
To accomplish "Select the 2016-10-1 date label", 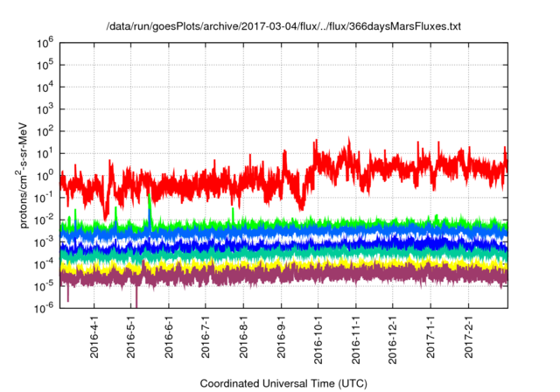I will (x=318, y=339).
